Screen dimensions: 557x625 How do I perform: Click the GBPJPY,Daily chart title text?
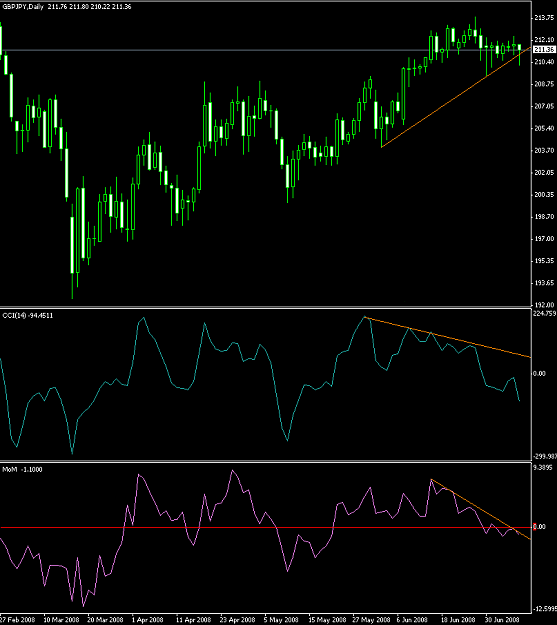point(23,7)
